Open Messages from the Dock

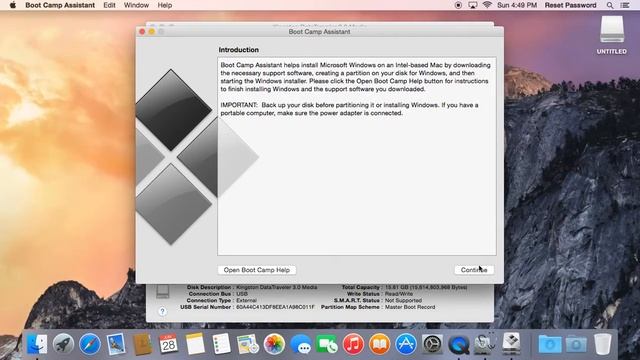pos(301,344)
